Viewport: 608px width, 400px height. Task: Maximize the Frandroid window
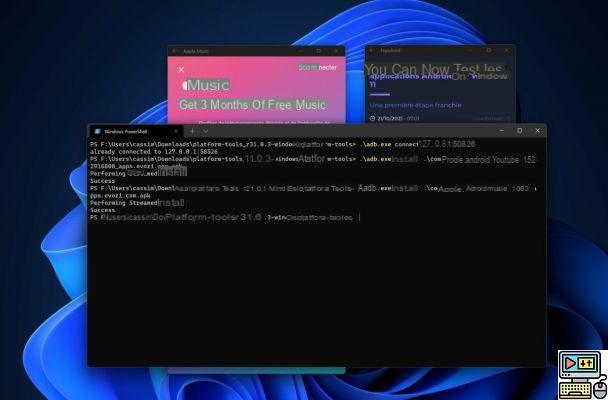488,50
